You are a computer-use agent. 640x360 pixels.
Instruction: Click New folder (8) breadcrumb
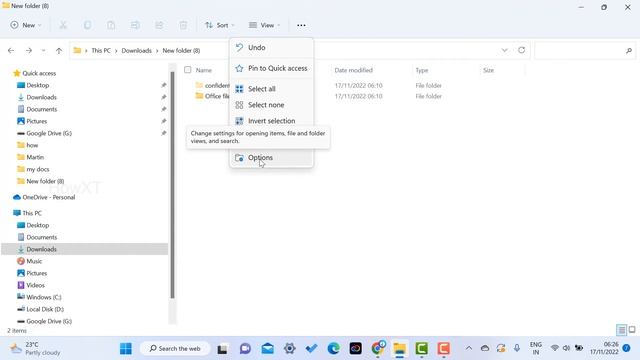[x=181, y=51]
